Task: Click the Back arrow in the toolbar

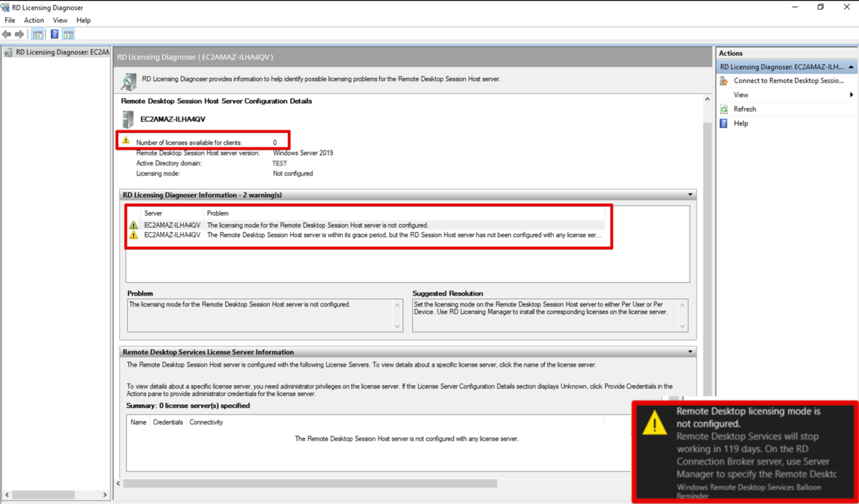Action: (x=6, y=34)
